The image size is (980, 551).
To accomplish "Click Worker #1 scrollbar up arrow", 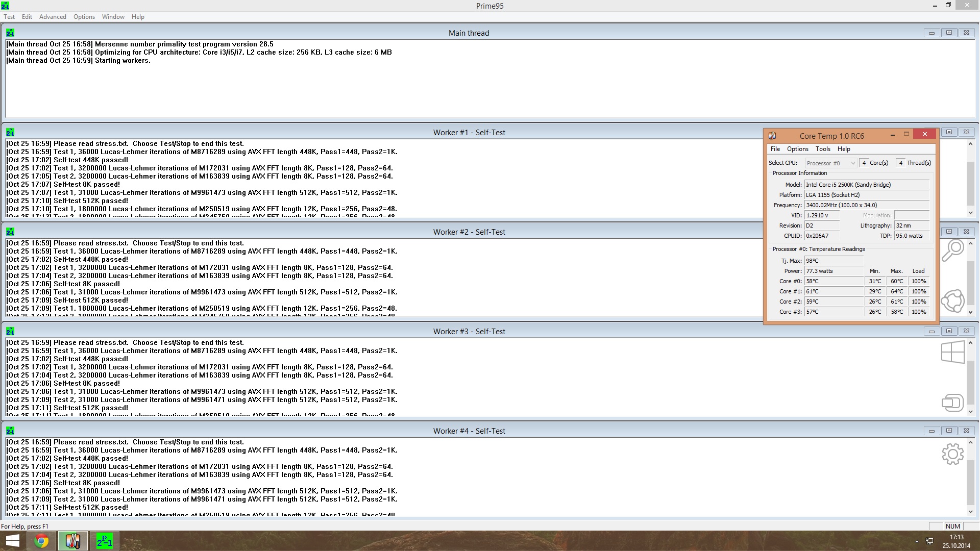I will (970, 144).
